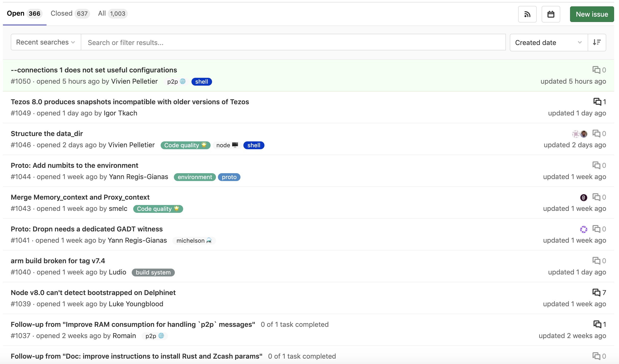Image resolution: width=619 pixels, height=364 pixels.
Task: Open the Recent searches dropdown
Action: [46, 42]
